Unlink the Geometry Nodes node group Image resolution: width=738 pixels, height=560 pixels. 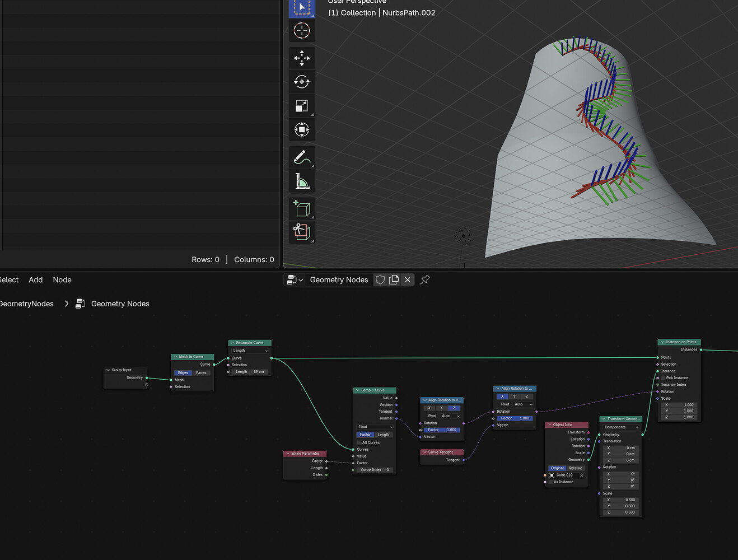408,279
